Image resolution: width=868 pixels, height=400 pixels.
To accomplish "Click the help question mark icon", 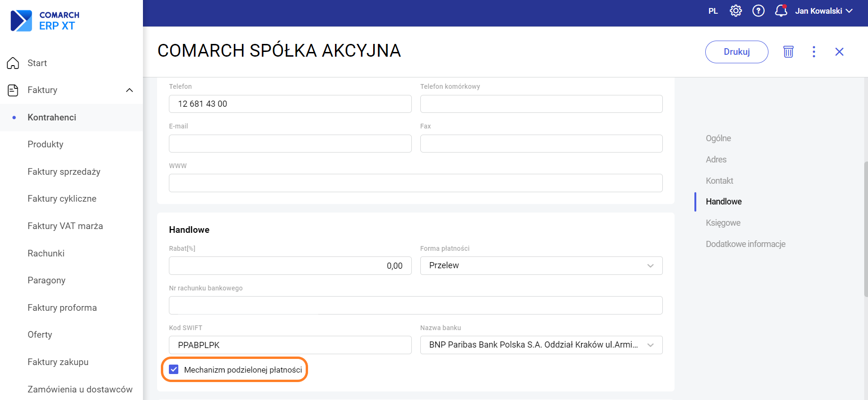I will pos(758,11).
